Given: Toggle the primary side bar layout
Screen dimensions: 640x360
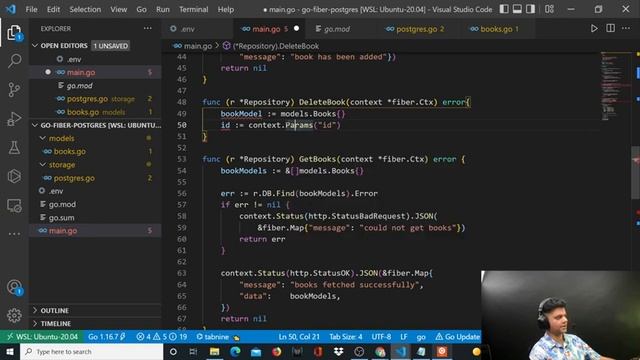Looking at the screenshot, I should (x=504, y=9).
